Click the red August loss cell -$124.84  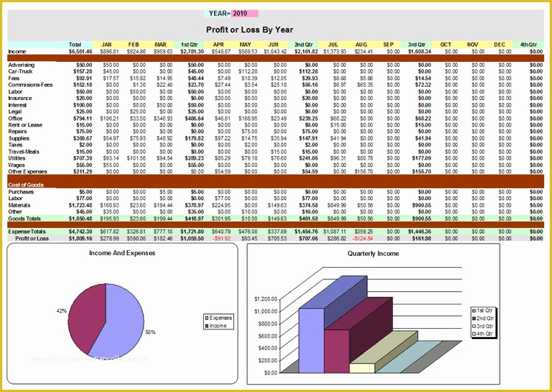pyautogui.click(x=363, y=238)
